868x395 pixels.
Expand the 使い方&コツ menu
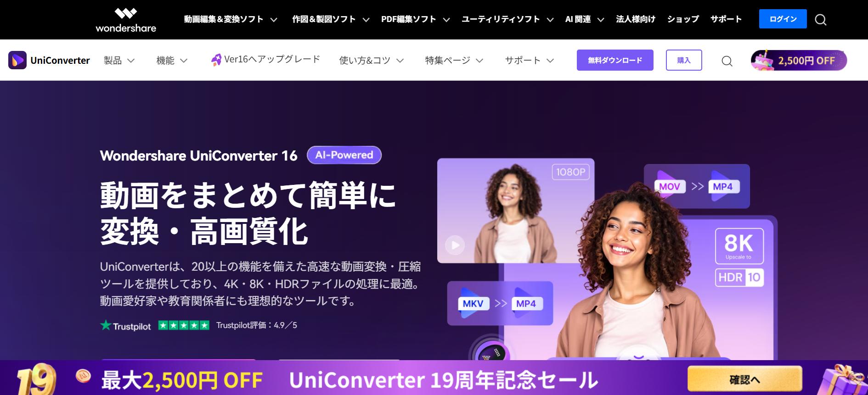(371, 61)
